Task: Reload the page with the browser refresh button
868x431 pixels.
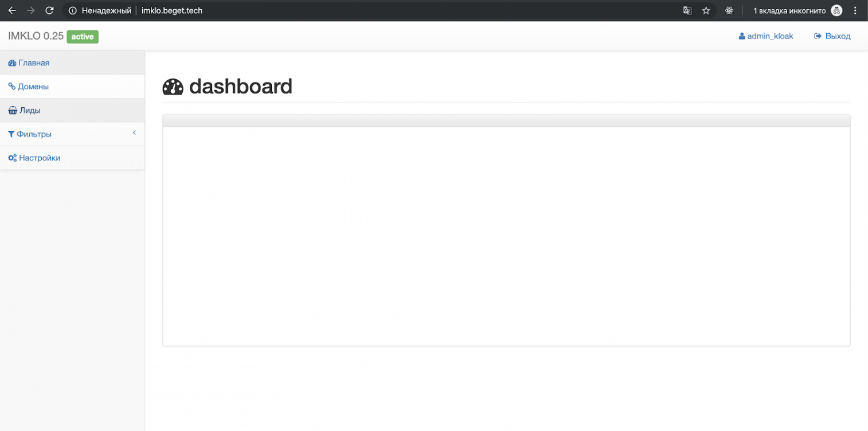Action: click(50, 10)
